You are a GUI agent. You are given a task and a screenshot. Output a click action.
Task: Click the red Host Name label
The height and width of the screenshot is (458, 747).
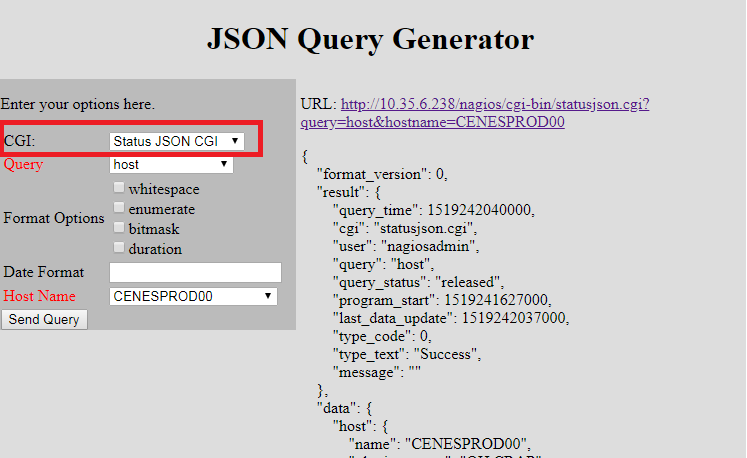pos(38,296)
